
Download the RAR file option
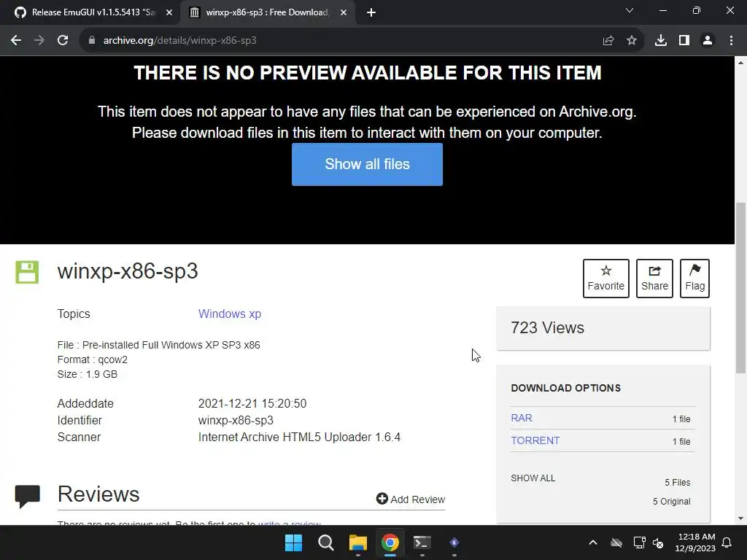click(522, 418)
